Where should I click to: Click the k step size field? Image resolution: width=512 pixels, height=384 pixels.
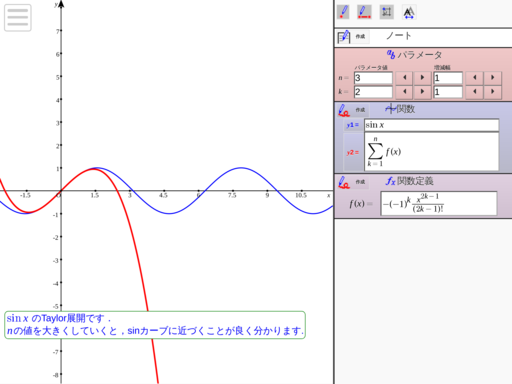coord(448,92)
